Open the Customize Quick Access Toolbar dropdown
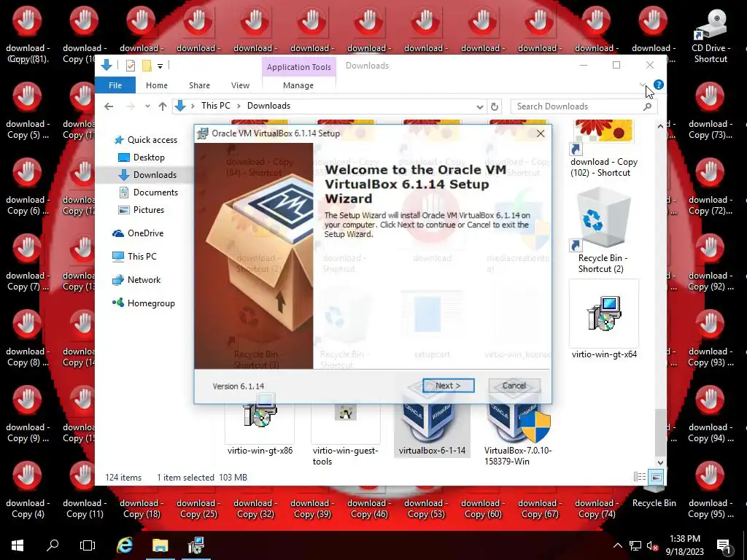747x560 pixels. pos(160,66)
